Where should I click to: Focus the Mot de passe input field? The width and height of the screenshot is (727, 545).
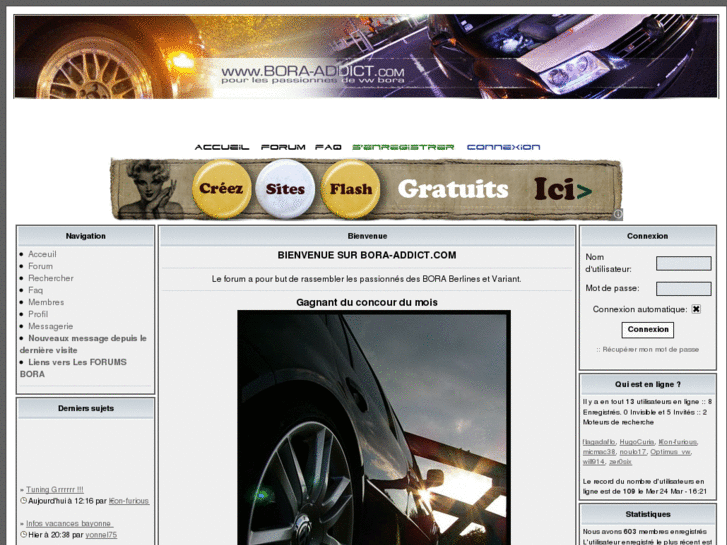(683, 289)
